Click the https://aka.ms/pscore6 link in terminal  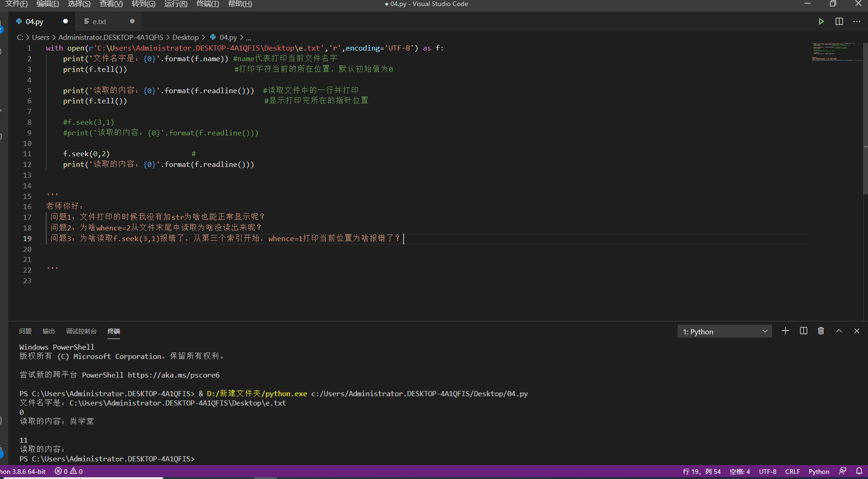pos(174,375)
